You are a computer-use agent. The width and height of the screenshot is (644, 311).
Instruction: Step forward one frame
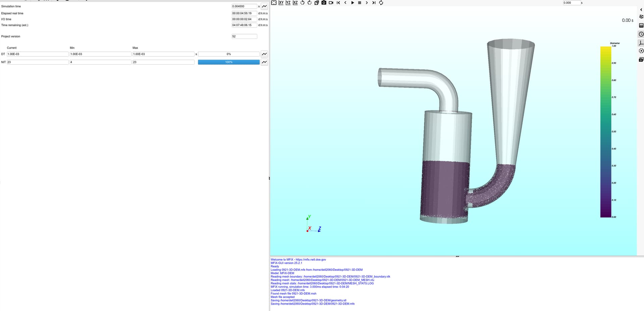(x=367, y=3)
